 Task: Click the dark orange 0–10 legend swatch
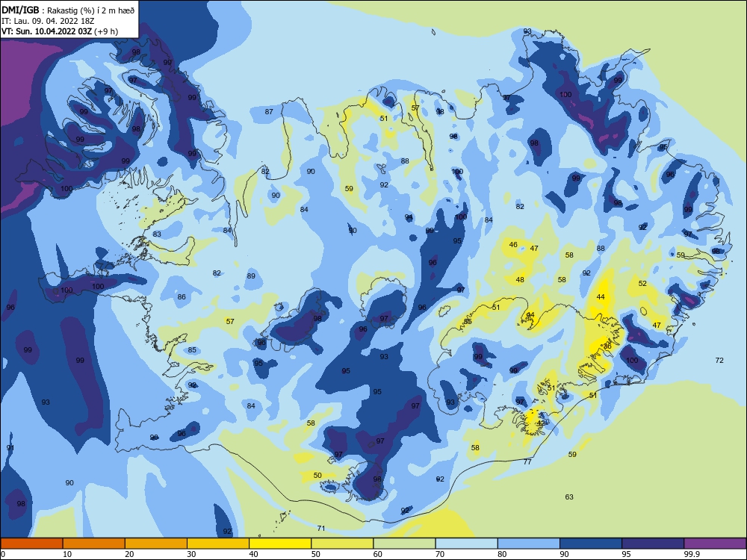[31, 544]
